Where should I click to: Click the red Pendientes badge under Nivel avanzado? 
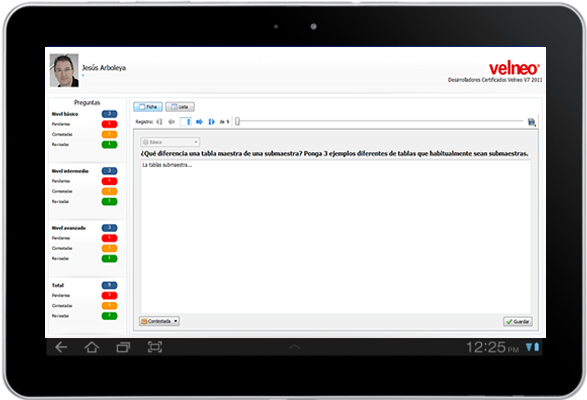click(x=109, y=238)
